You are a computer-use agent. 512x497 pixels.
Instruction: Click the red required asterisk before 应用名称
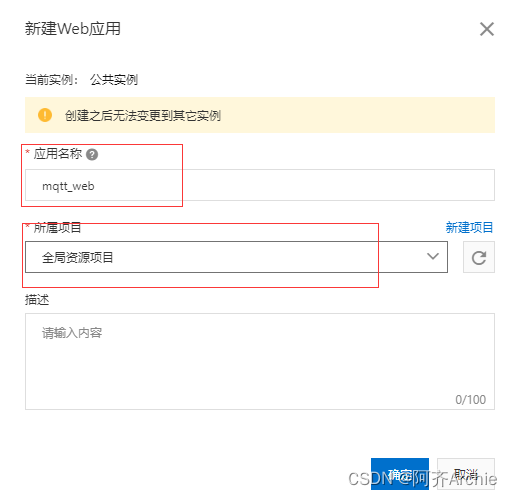28,152
